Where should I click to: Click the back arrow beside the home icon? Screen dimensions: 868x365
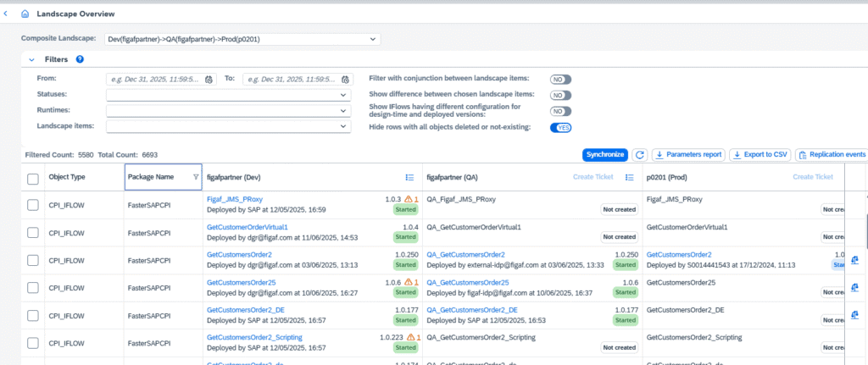(6, 14)
